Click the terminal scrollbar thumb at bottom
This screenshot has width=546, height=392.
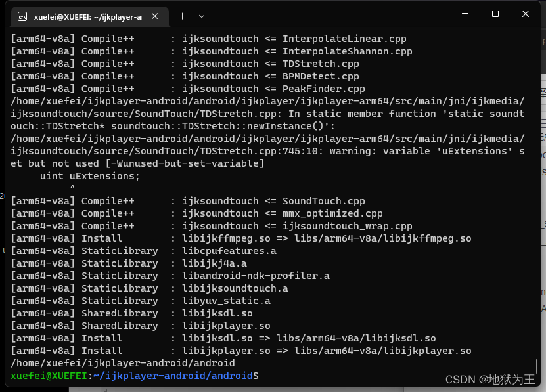coord(537,366)
